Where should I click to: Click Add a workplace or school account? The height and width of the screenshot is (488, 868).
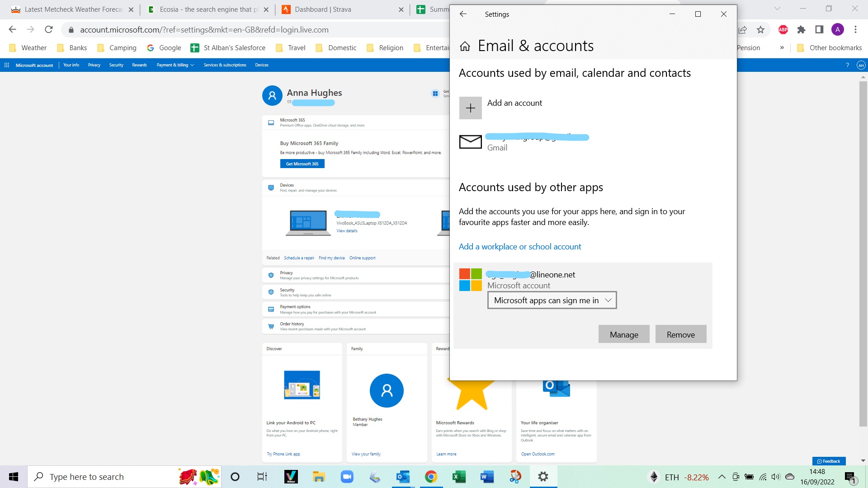(x=520, y=247)
